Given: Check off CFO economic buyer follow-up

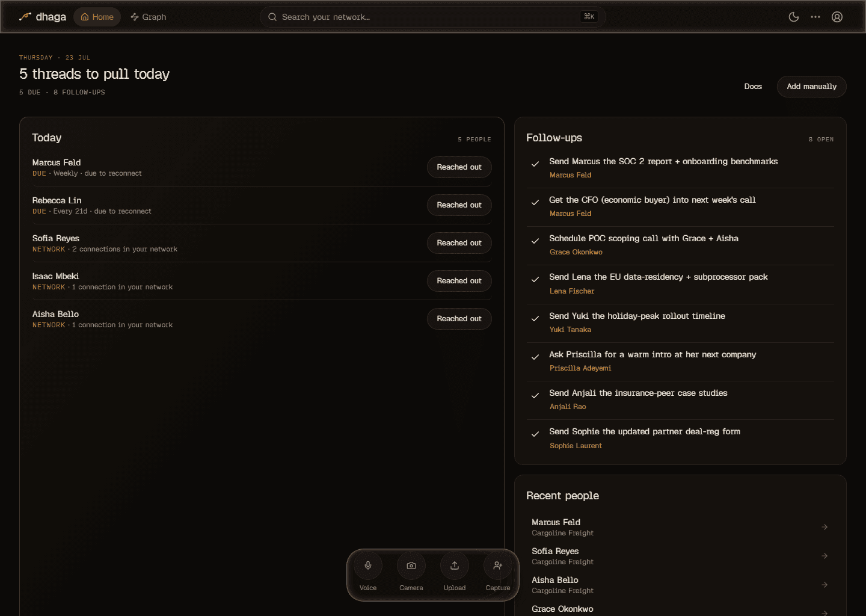Looking at the screenshot, I should pos(535,202).
